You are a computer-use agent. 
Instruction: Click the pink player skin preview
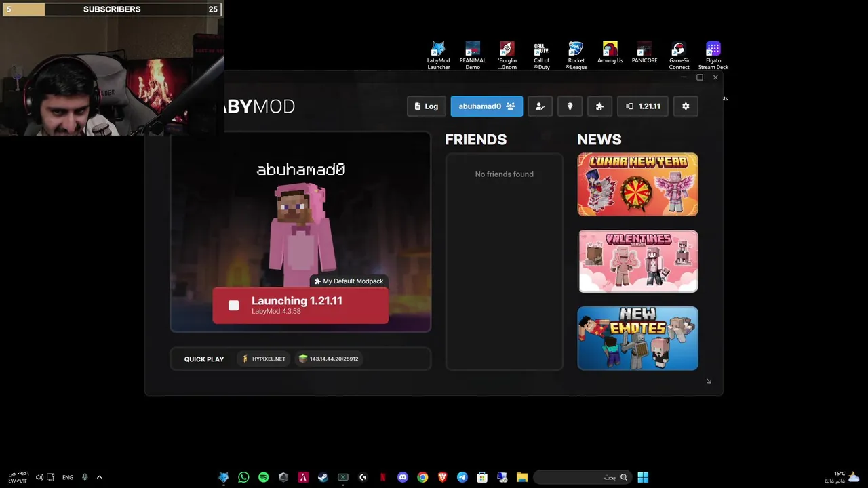click(x=301, y=234)
